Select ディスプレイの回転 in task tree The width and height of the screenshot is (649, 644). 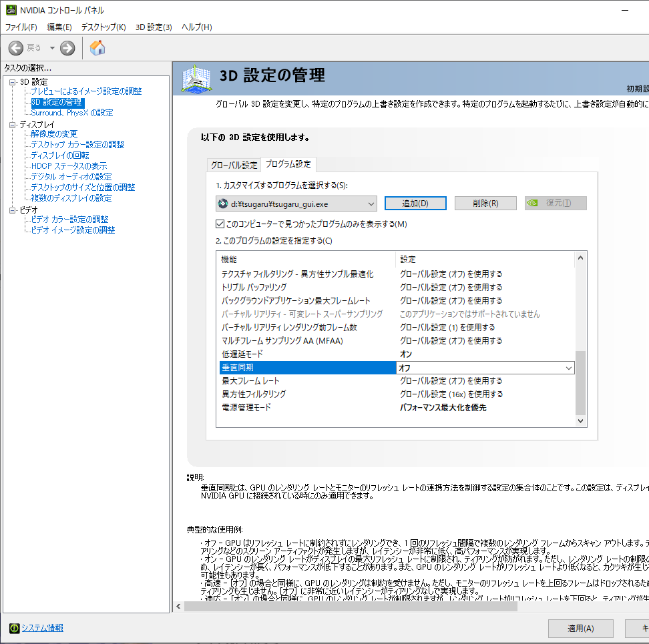tap(60, 155)
